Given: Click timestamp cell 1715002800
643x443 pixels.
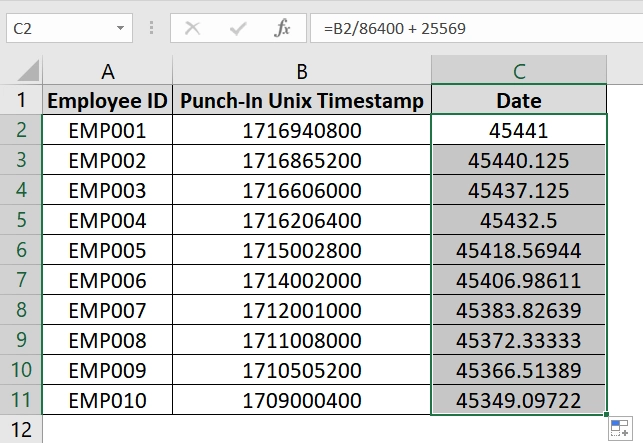Looking at the screenshot, I should [302, 250].
